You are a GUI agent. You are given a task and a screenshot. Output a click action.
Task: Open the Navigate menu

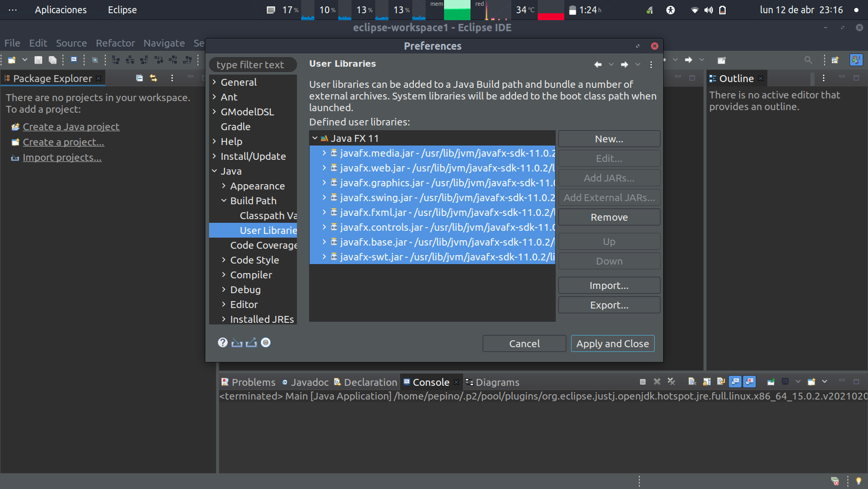[x=164, y=43]
